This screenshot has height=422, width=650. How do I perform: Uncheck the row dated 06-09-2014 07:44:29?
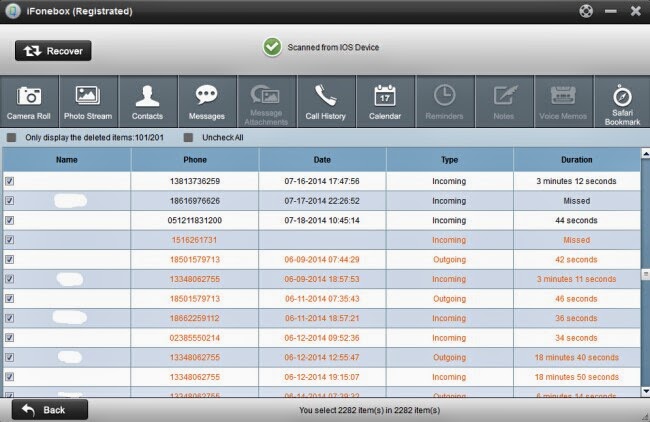pyautogui.click(x=10, y=260)
